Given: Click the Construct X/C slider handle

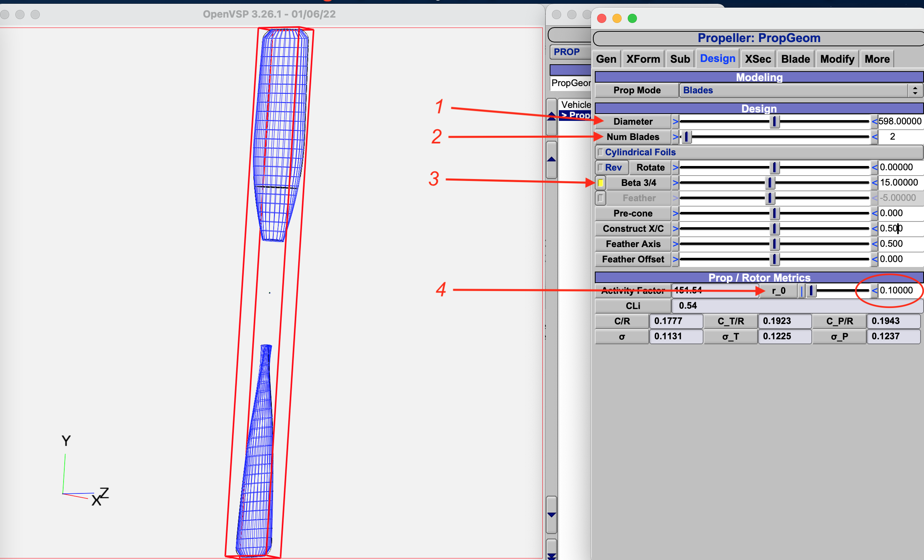Looking at the screenshot, I should tap(774, 229).
